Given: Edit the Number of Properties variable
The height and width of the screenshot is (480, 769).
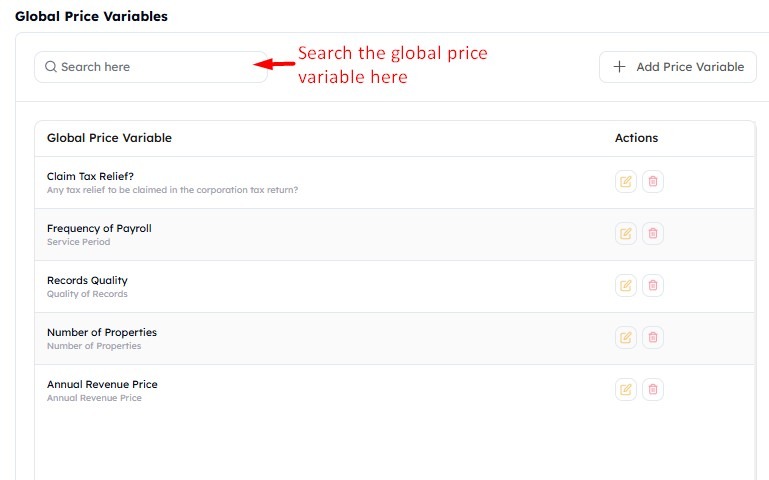Looking at the screenshot, I should 626,338.
